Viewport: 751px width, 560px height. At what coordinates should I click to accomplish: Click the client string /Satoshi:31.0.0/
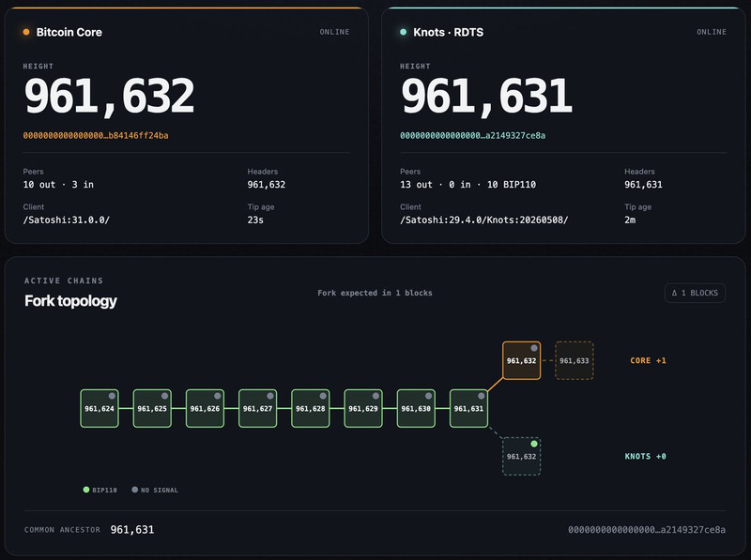point(67,219)
